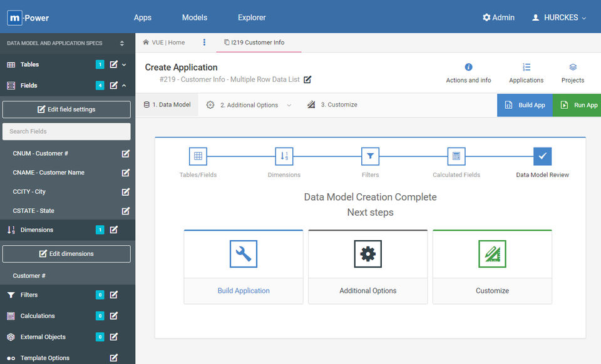Screen dimensions: 601x364
Task: Click the Calculations edit icon
Action: coord(113,316)
